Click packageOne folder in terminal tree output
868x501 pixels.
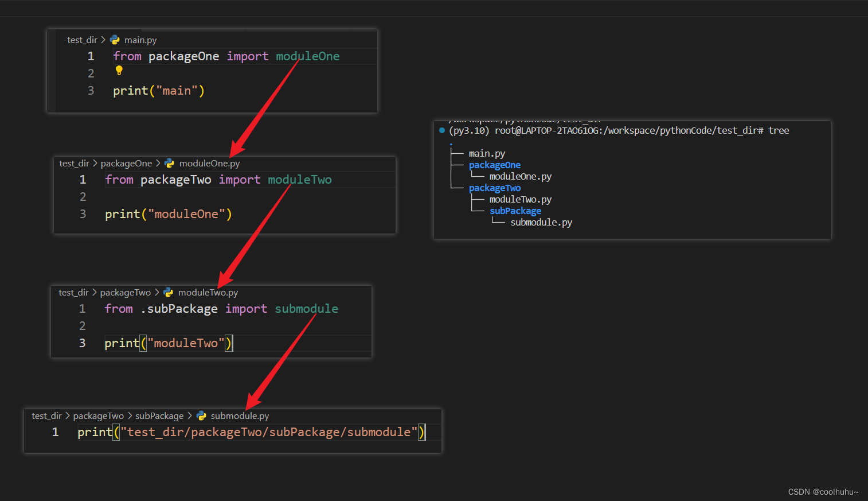pyautogui.click(x=495, y=165)
